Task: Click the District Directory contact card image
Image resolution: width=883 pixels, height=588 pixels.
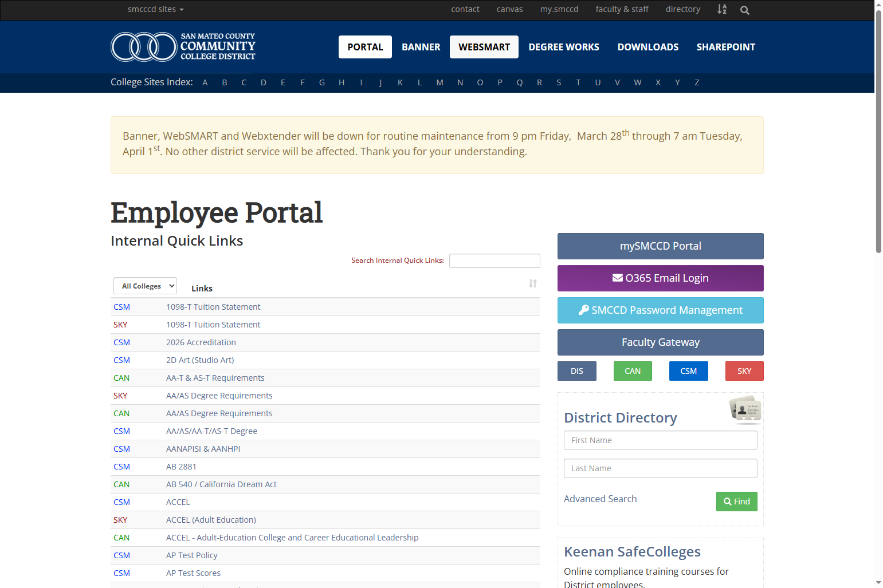Action: (x=745, y=410)
